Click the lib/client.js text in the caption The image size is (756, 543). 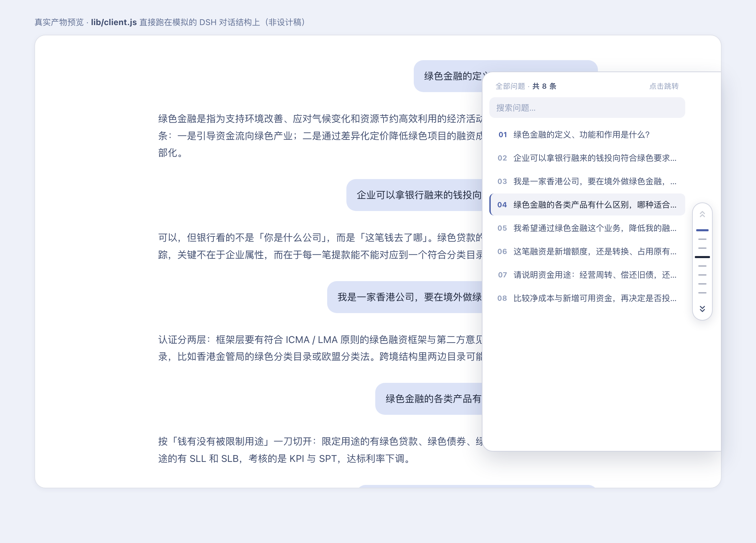pos(114,22)
